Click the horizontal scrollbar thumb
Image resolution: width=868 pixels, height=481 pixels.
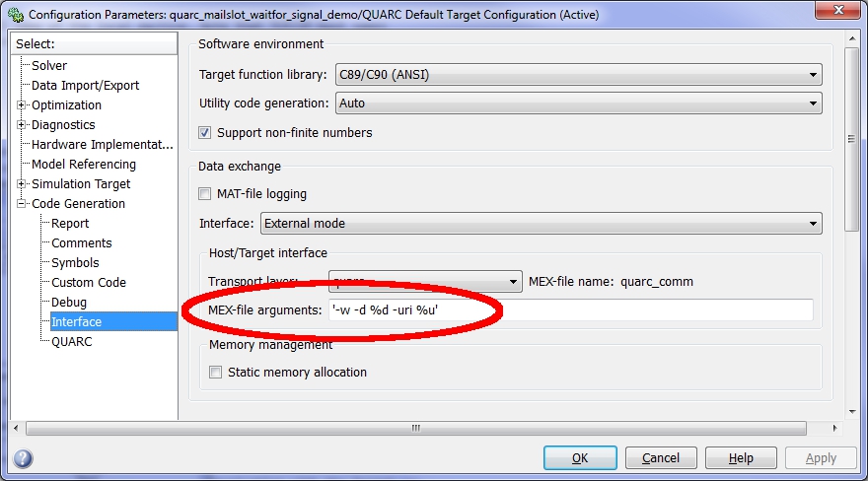pyautogui.click(x=415, y=428)
